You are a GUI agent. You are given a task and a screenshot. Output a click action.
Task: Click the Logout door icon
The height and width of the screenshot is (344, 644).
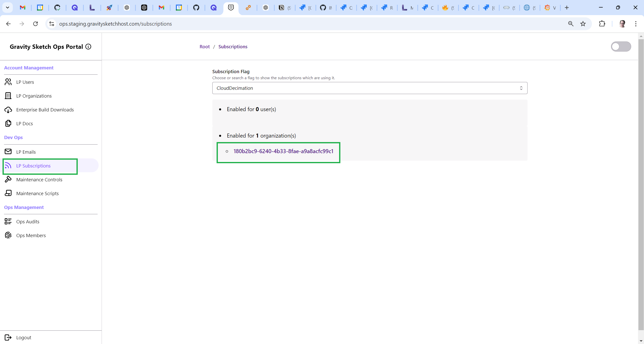[x=8, y=337]
